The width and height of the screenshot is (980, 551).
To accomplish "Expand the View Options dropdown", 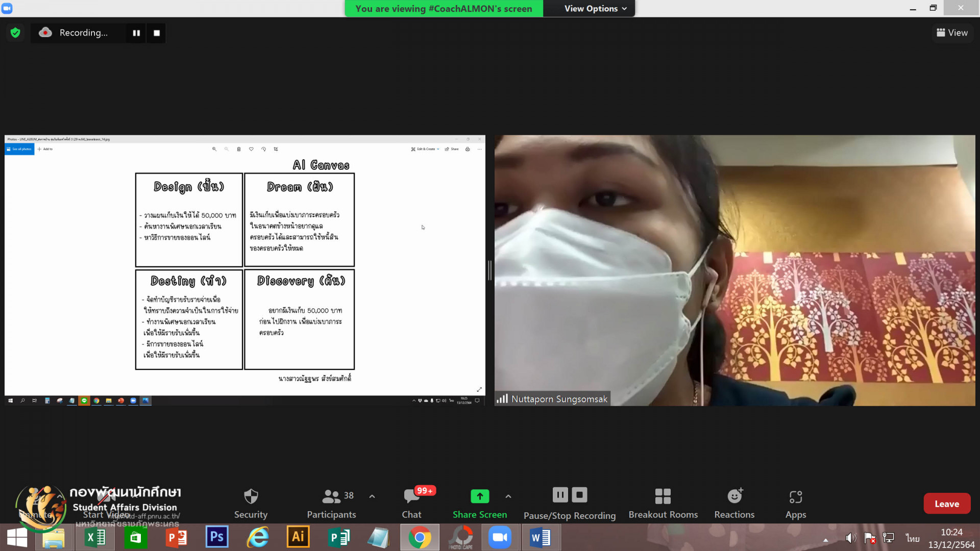I will pyautogui.click(x=595, y=9).
